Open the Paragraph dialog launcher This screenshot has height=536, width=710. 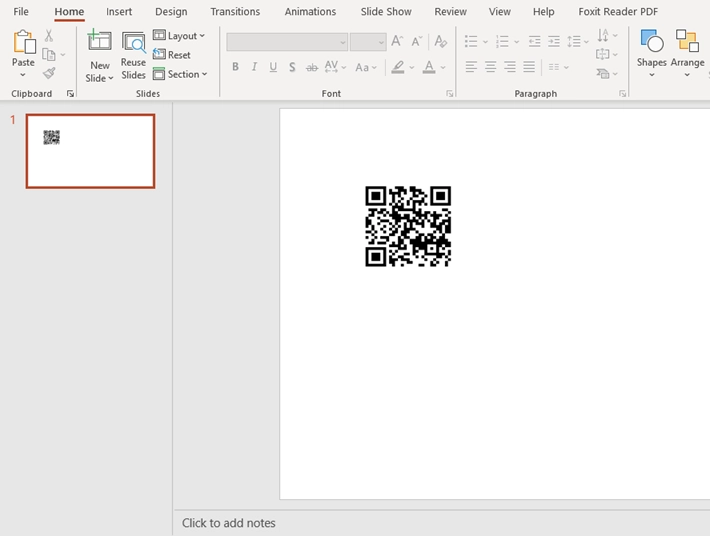point(623,94)
